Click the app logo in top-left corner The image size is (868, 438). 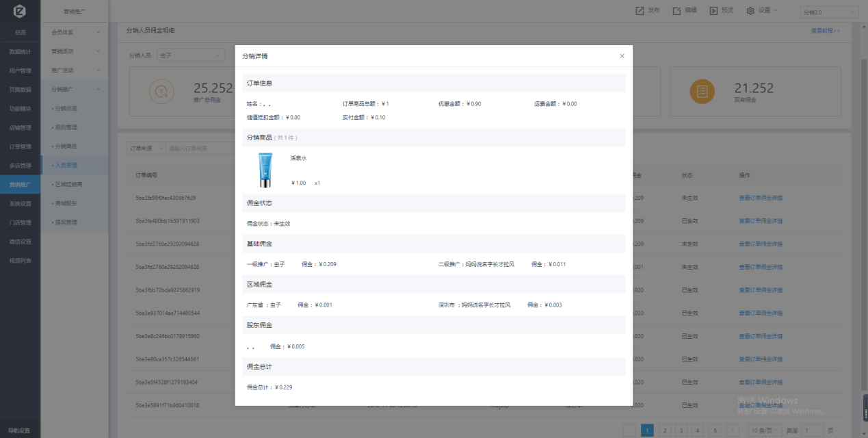pyautogui.click(x=20, y=12)
